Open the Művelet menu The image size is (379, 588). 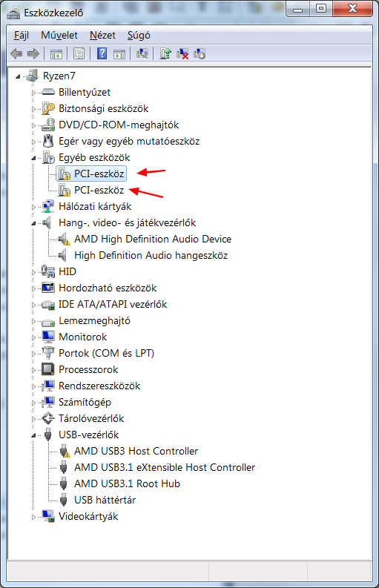point(59,36)
